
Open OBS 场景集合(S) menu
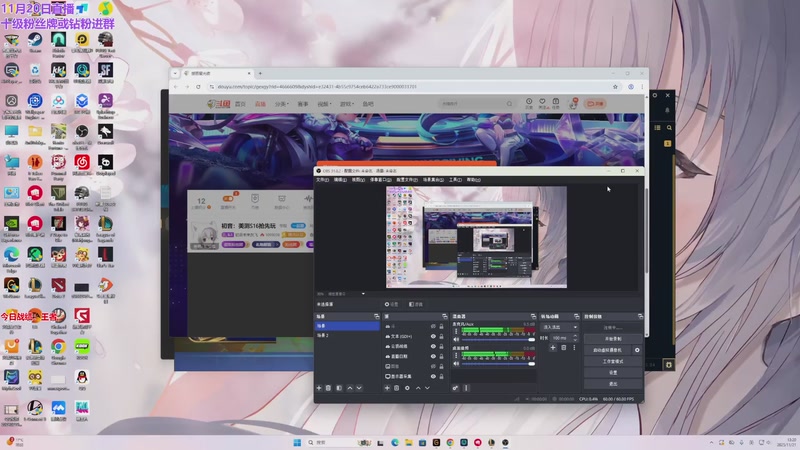[433, 180]
